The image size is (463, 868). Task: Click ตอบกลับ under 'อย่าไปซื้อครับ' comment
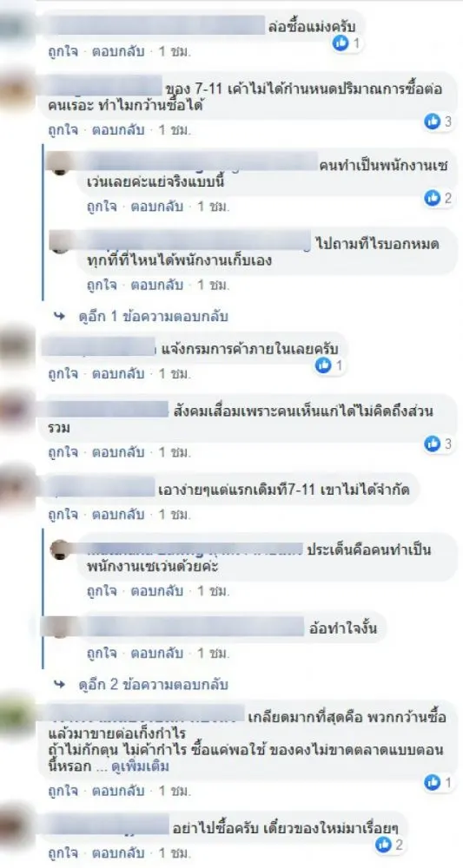118,852
